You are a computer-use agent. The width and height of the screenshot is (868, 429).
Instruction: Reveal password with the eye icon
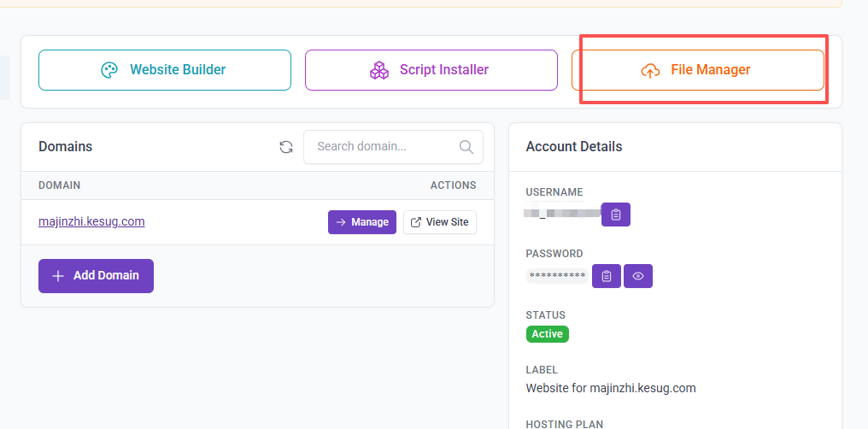click(x=637, y=276)
